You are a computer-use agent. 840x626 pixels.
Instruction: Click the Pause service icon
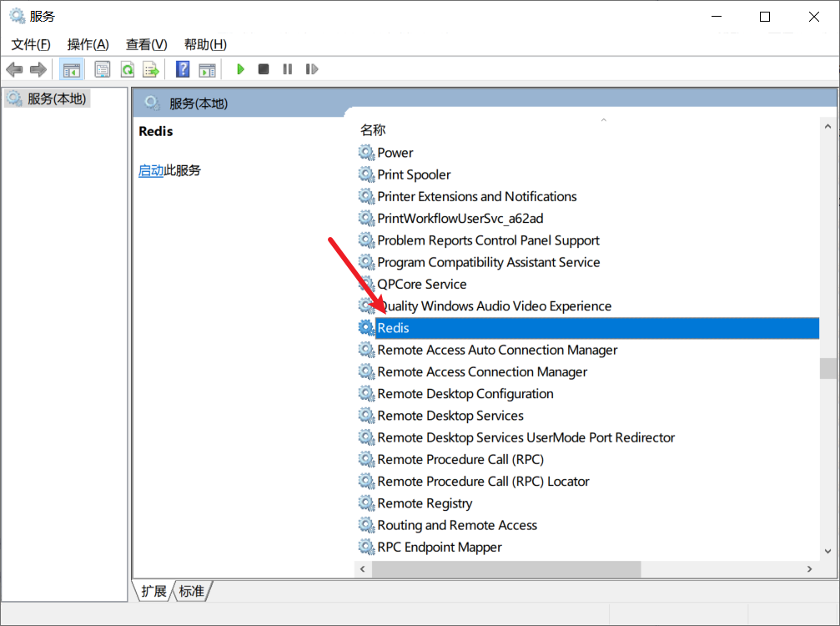coord(286,68)
